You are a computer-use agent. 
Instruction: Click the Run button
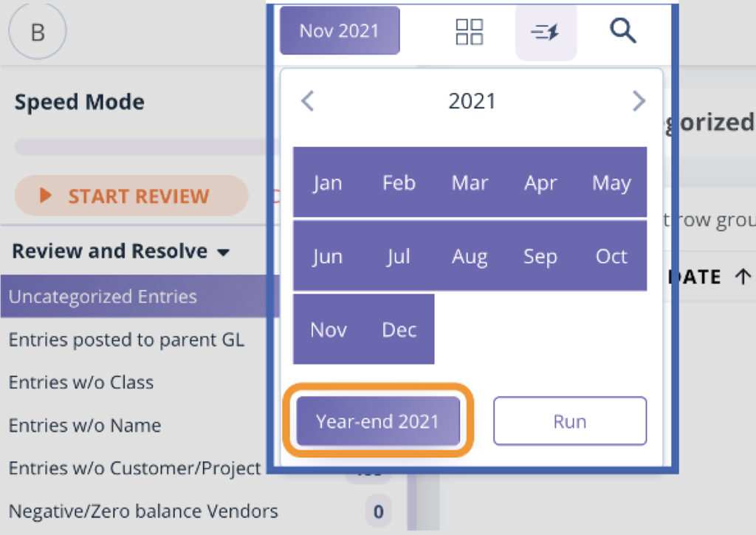570,421
